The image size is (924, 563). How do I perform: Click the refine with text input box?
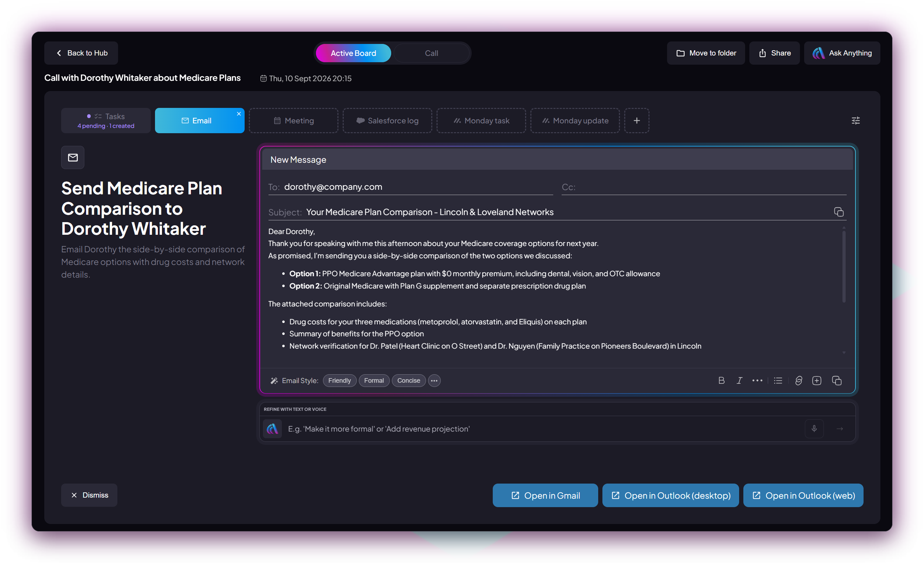click(x=543, y=428)
